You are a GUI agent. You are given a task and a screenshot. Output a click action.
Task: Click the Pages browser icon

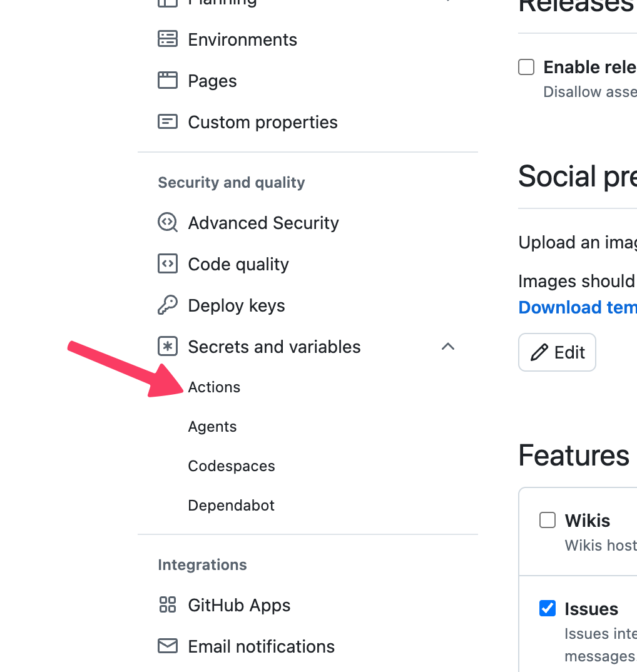click(x=168, y=81)
